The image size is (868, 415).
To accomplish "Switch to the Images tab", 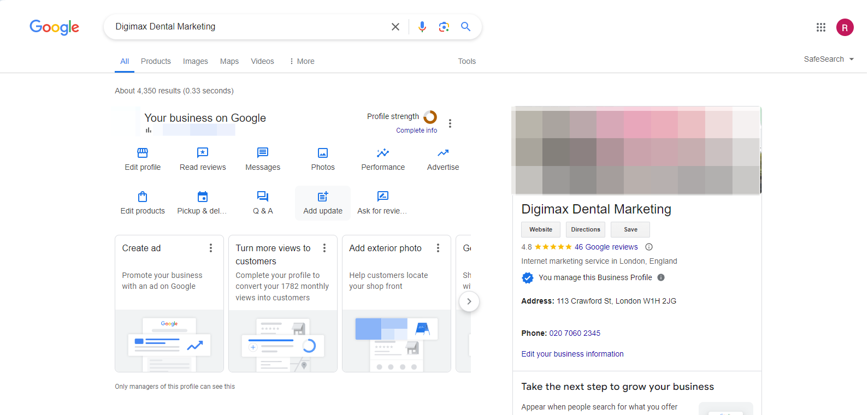I will (196, 61).
